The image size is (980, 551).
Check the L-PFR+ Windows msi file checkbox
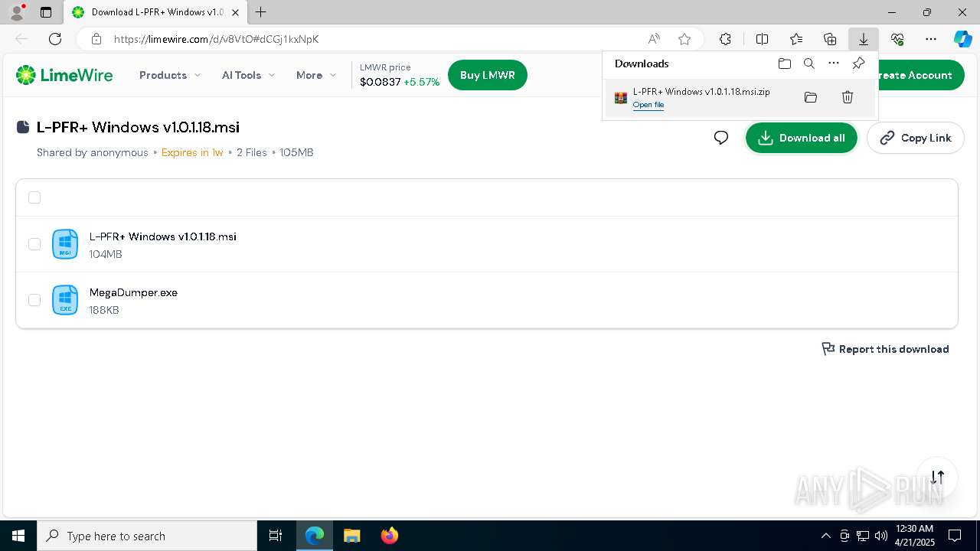pos(34,244)
